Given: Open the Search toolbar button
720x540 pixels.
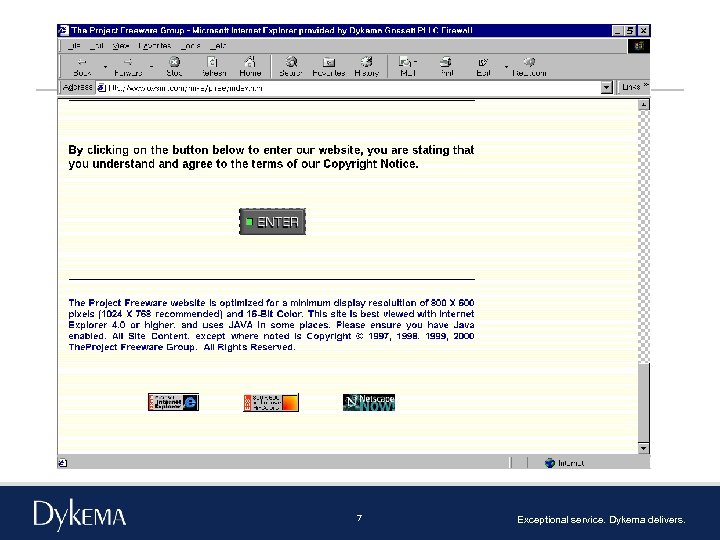Looking at the screenshot, I should 291,67.
